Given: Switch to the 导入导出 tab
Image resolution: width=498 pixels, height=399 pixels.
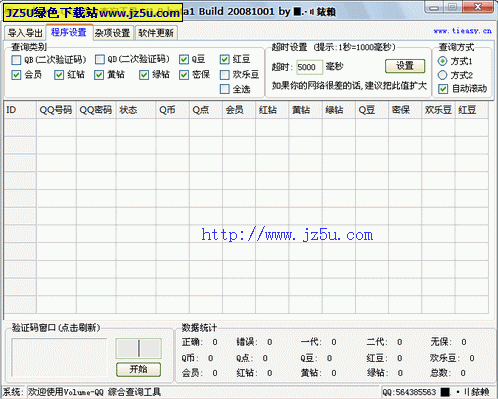Looking at the screenshot, I should pos(25,33).
